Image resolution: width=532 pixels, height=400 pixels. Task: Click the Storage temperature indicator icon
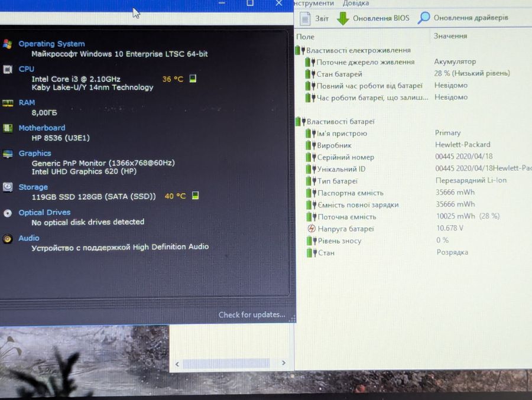click(x=195, y=196)
